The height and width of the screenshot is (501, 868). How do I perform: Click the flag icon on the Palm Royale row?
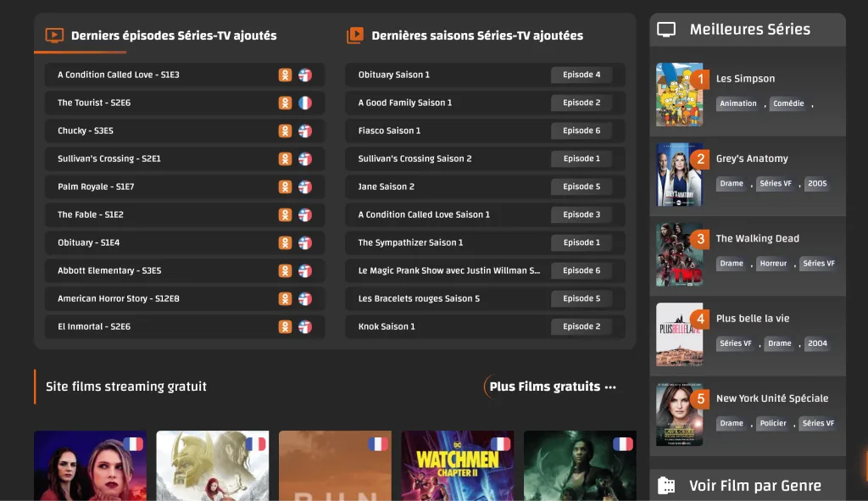[x=305, y=186]
